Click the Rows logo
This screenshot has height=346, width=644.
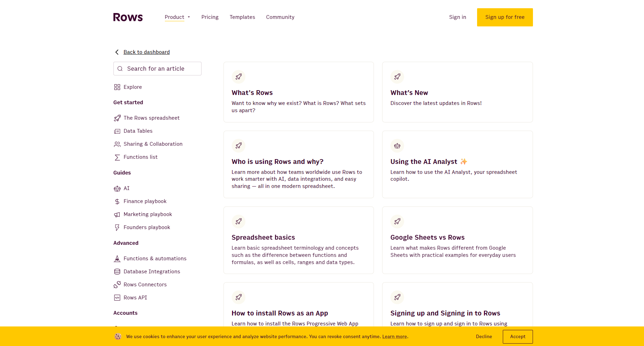[128, 17]
